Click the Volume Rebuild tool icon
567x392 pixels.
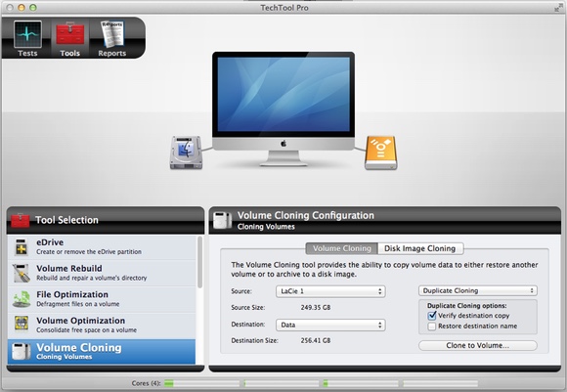pos(22,273)
